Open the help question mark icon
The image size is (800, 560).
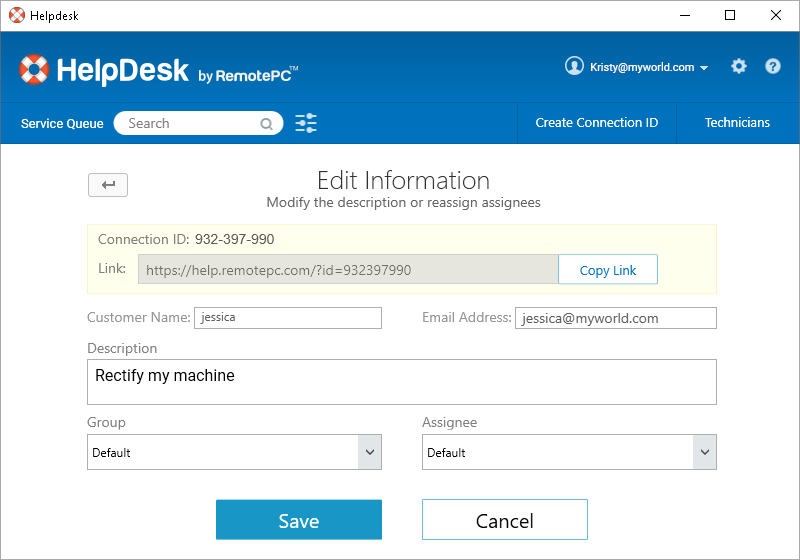pyautogui.click(x=773, y=67)
